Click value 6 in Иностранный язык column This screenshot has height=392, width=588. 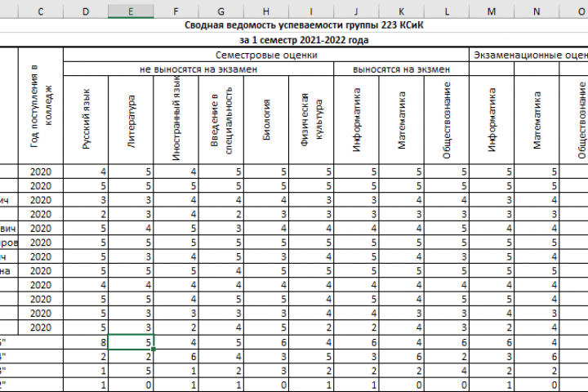point(176,356)
